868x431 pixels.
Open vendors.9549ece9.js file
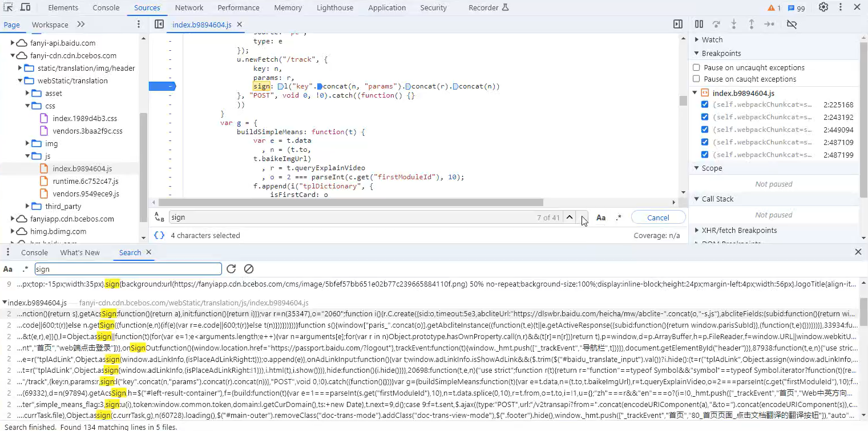[86, 194]
